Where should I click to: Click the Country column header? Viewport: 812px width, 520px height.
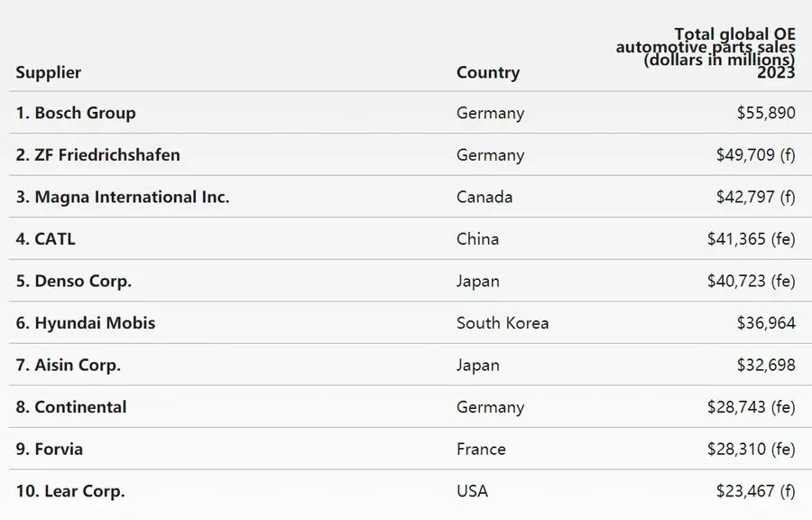pos(488,72)
